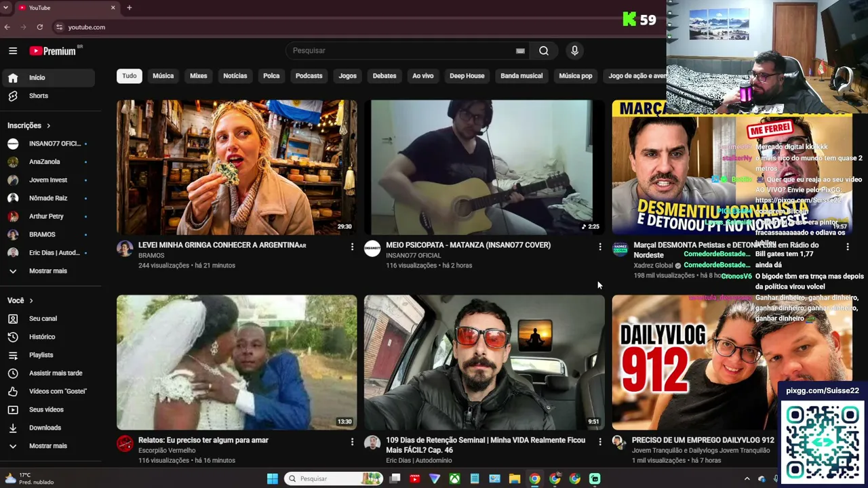Play the 109 Dias de Retenção thumbnail
The height and width of the screenshot is (488, 868).
point(484,363)
